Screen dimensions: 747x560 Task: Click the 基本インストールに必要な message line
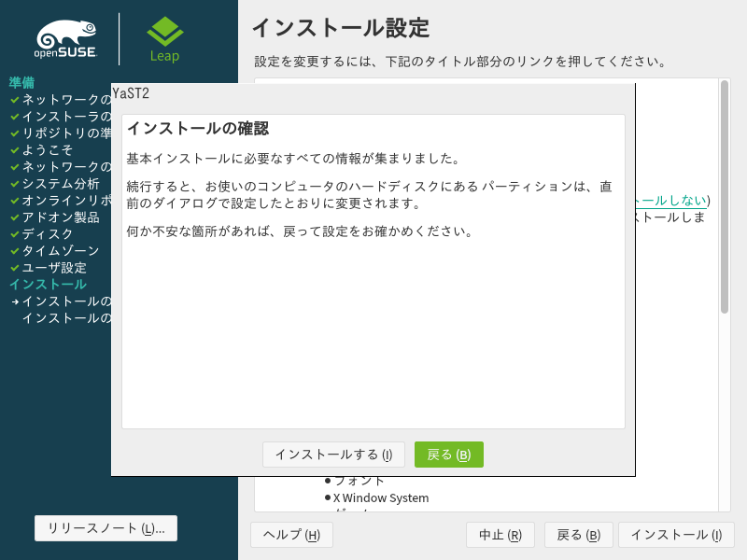pos(293,158)
